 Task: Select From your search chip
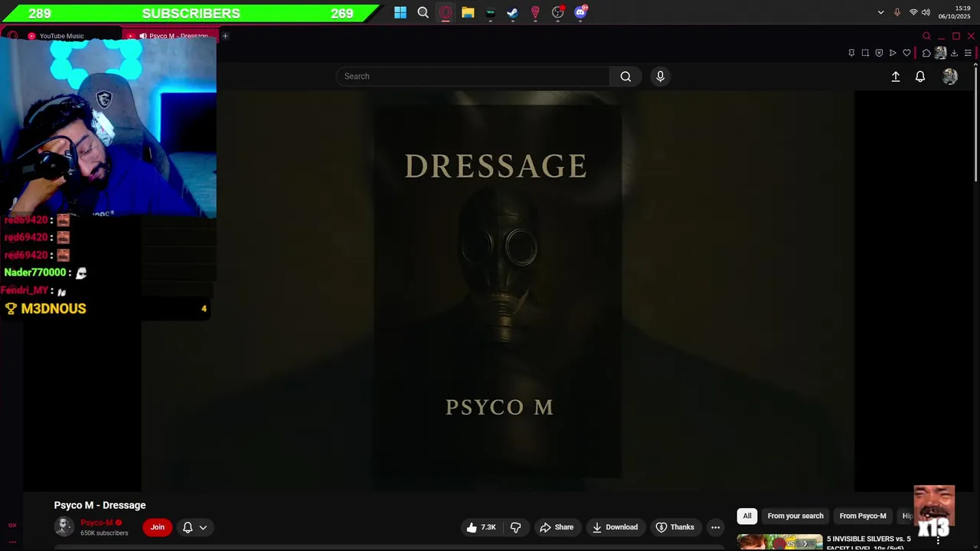point(795,516)
